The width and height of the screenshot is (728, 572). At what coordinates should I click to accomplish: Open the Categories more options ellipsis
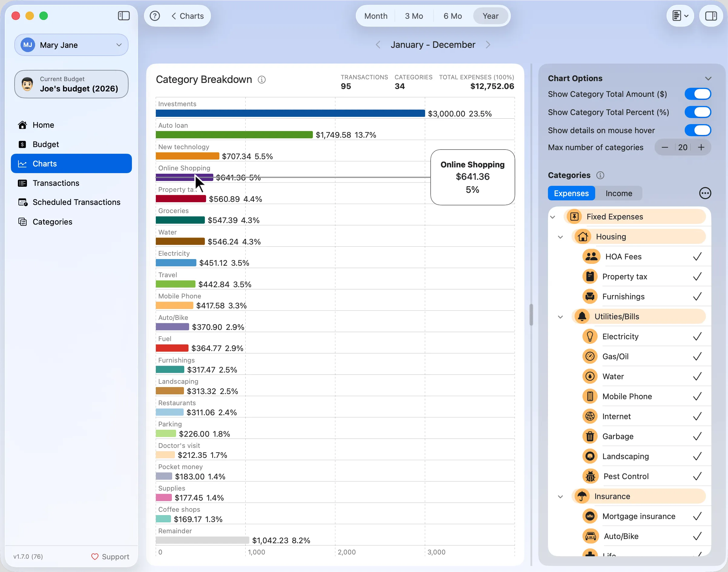coord(705,193)
